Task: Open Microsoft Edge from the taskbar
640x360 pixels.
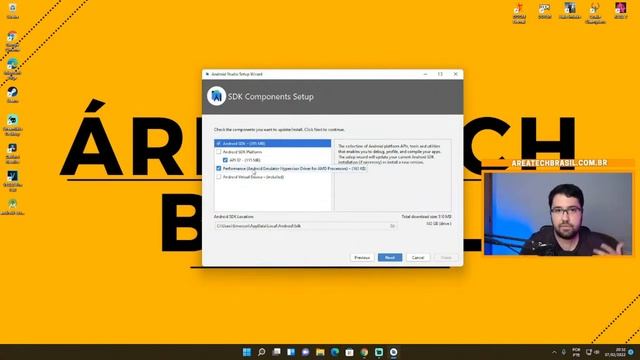Action: 335,352
